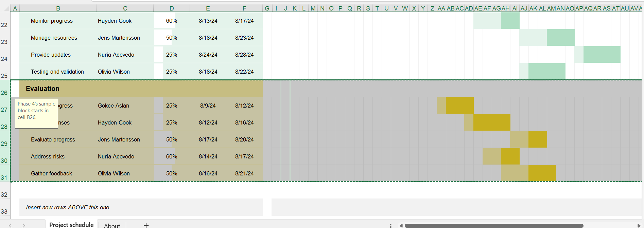Select row 26 header
The height and width of the screenshot is (228, 644).
[x=5, y=89]
